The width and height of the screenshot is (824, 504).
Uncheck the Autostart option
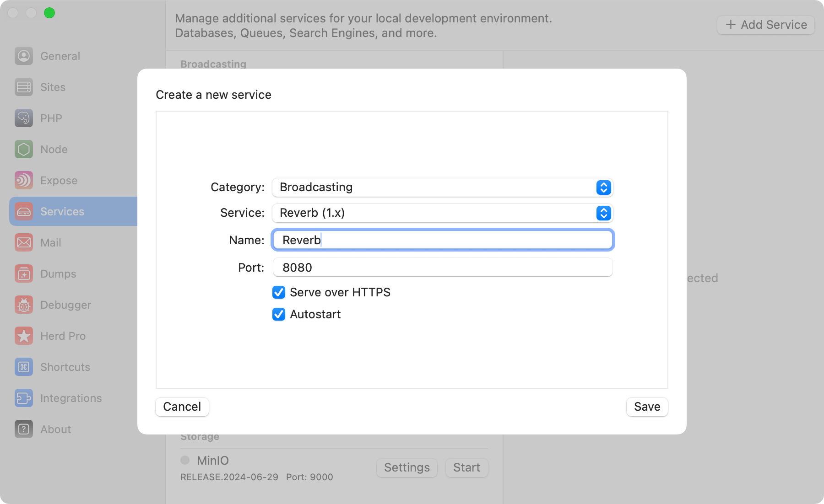coord(279,314)
